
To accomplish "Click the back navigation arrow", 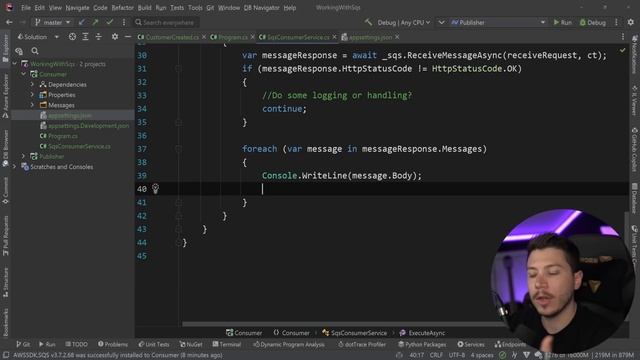I will click(9, 22).
